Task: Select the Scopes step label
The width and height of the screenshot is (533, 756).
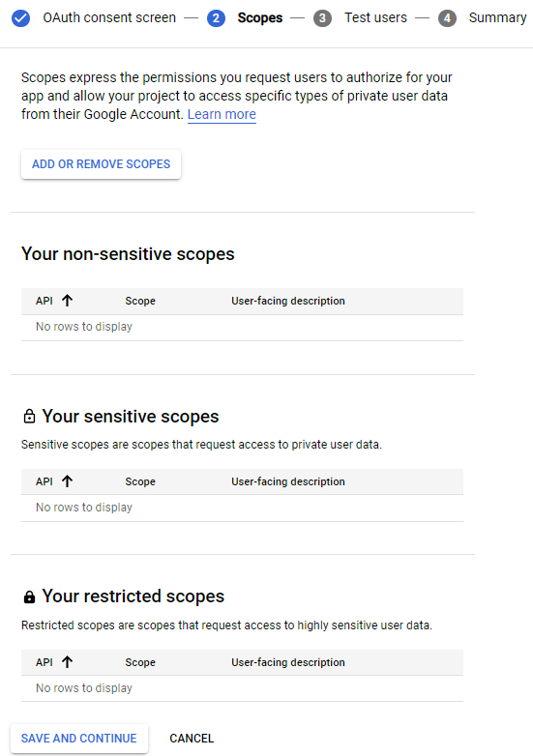Action: pos(260,17)
